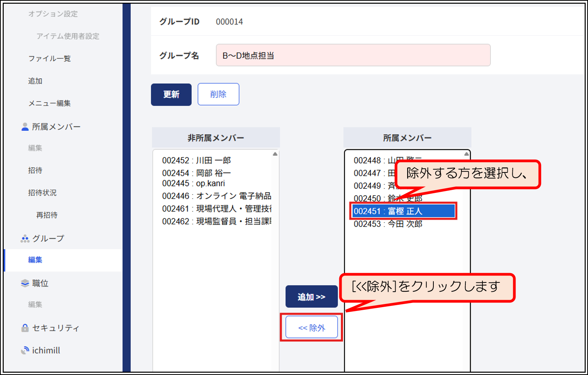Select 編集 under 職位
The height and width of the screenshot is (375, 588).
point(35,305)
